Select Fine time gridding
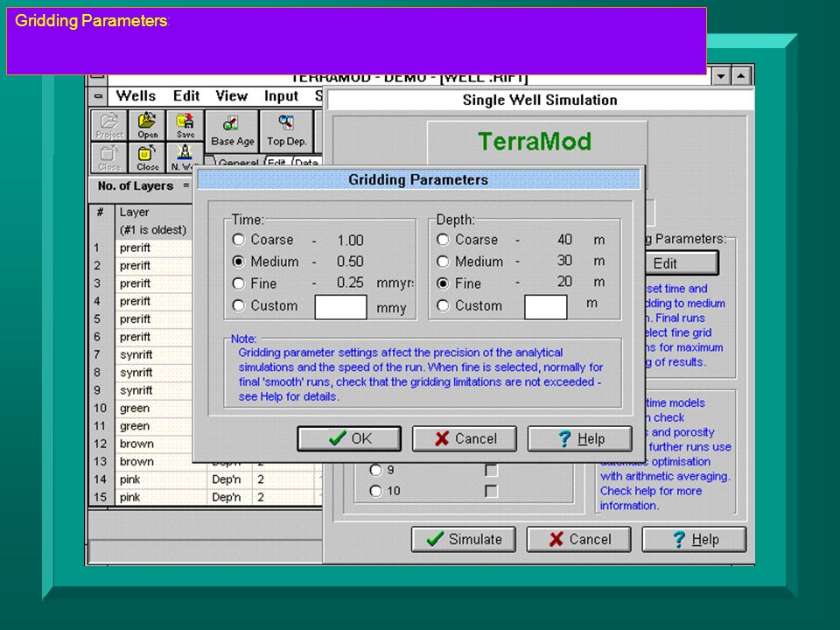This screenshot has width=840, height=630. pos(238,283)
